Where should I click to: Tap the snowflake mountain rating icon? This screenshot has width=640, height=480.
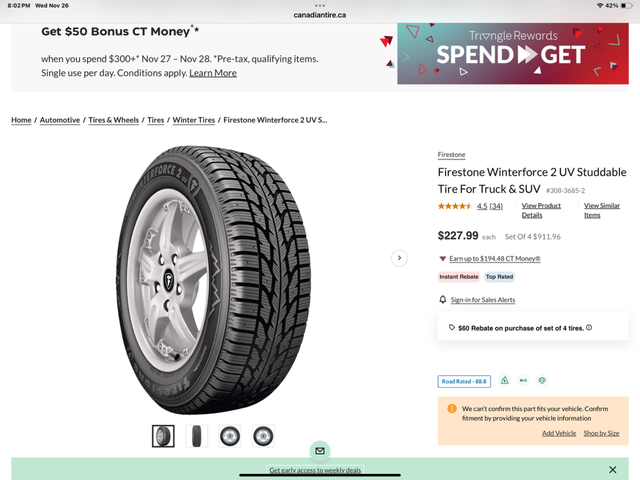[x=505, y=381]
